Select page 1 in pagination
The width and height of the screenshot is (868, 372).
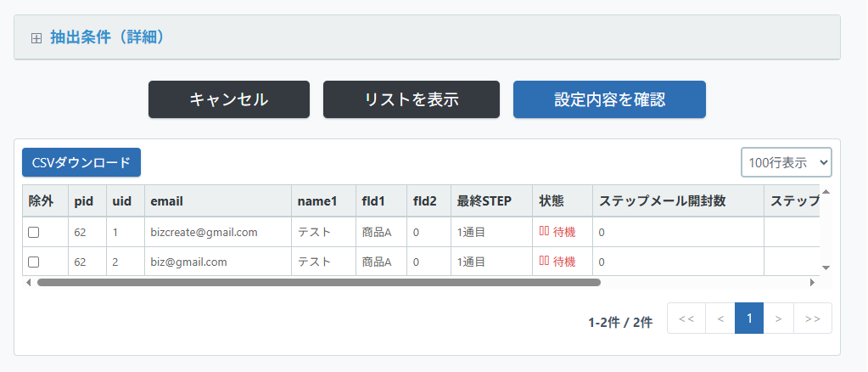tap(749, 318)
